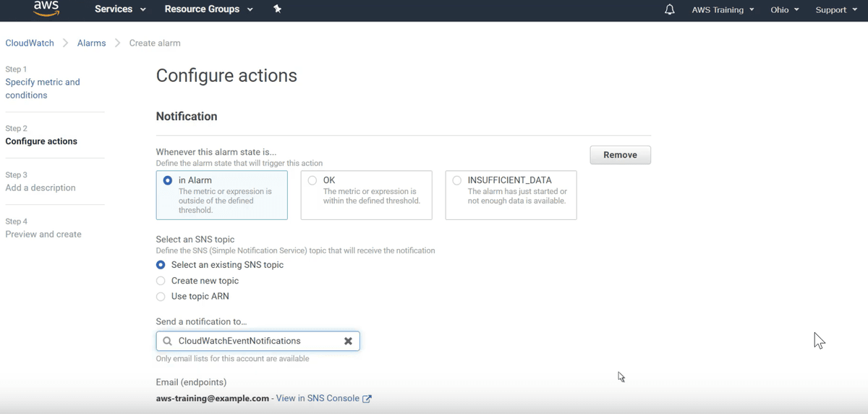Click the external link icon near SNS Console

click(367, 399)
